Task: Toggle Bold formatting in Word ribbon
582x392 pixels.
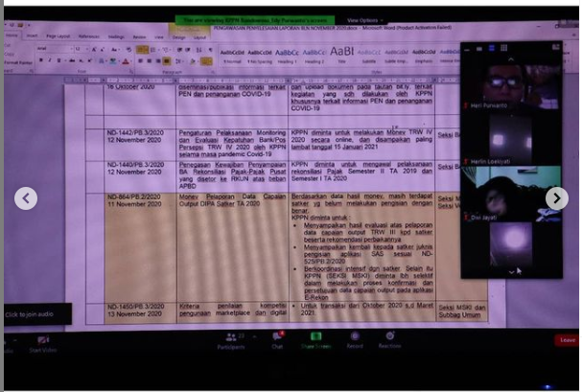Action: 41,60
